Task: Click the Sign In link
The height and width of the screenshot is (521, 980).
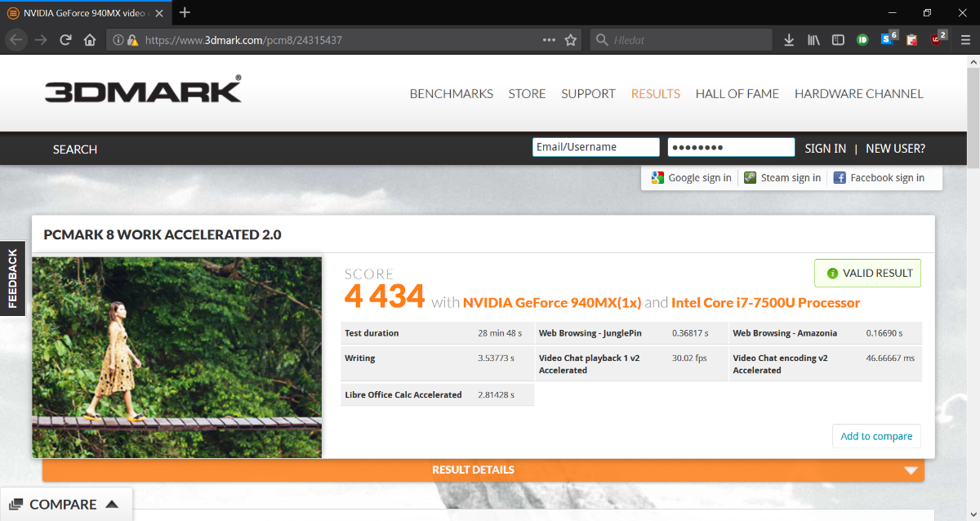Action: 825,149
